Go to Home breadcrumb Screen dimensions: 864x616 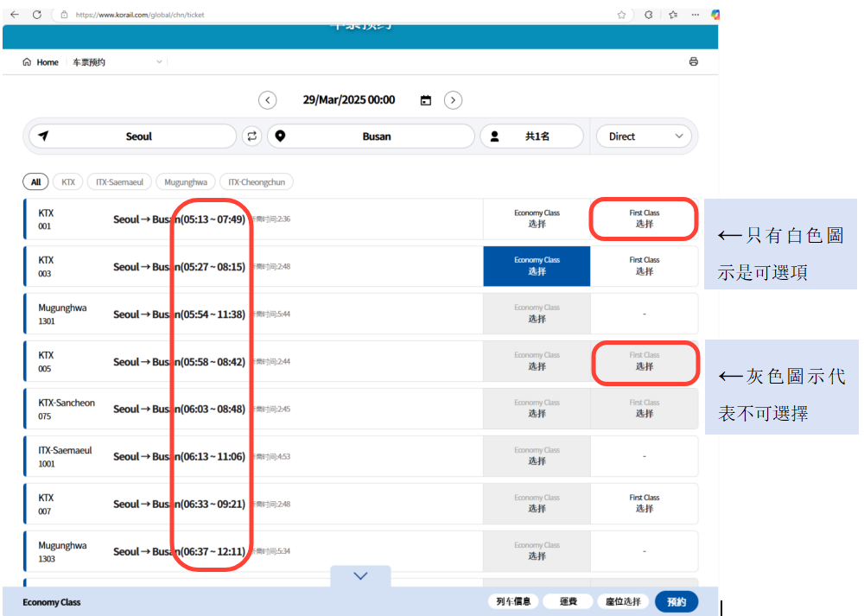(x=41, y=62)
